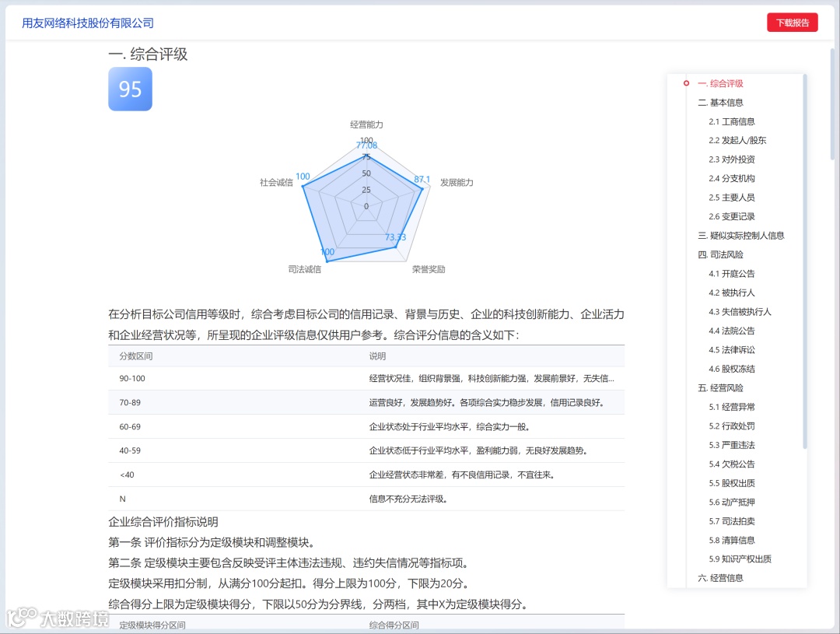840x634 pixels.
Task: Click the 40-59 score range cell
Action: point(130,450)
